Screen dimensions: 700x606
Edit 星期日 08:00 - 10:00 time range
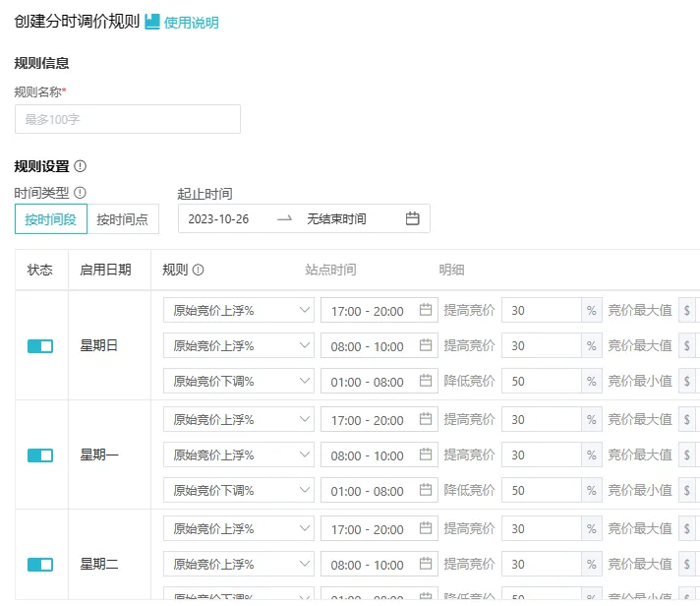click(x=379, y=345)
